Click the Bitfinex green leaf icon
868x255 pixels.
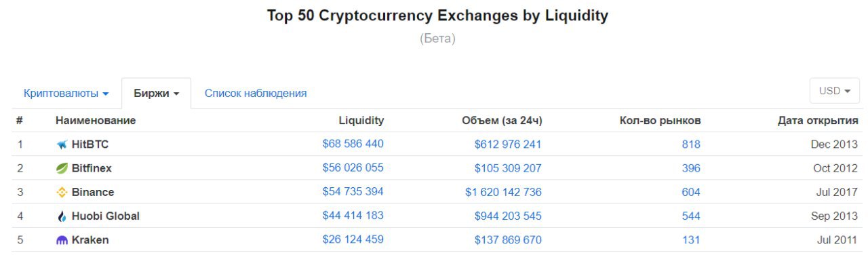[62, 168]
